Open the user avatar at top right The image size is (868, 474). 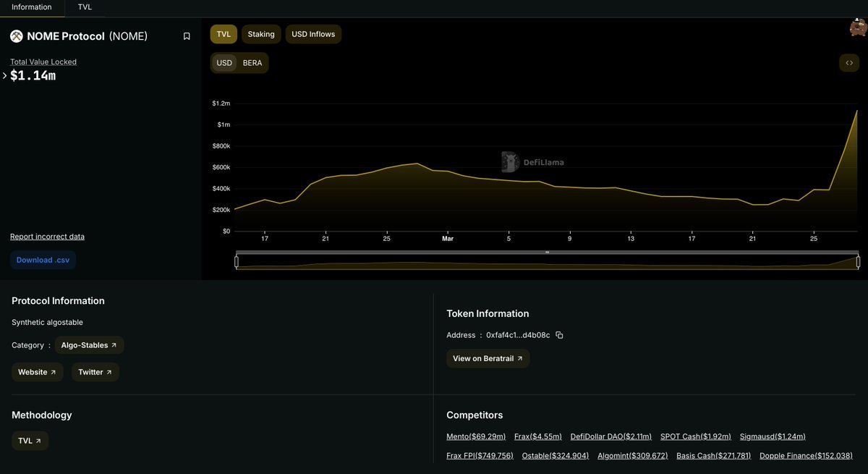(858, 27)
